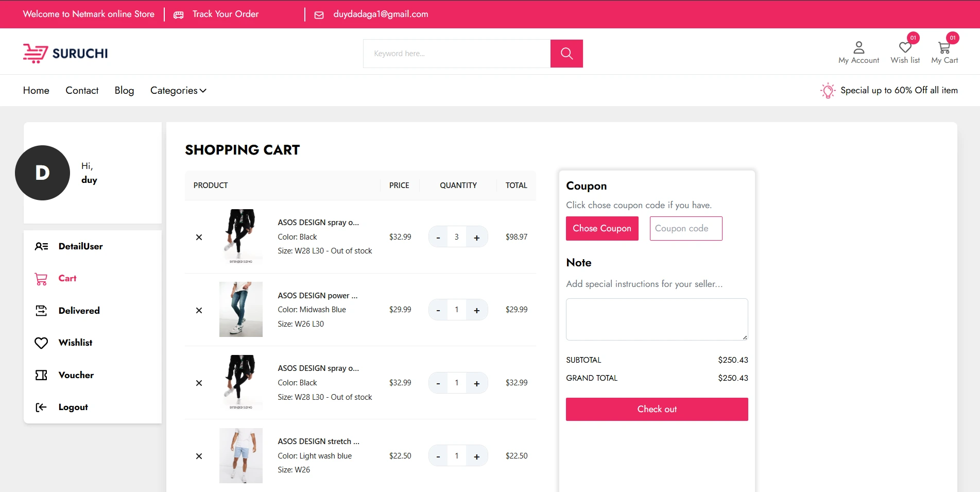Screen dimensions: 980x492
Task: Open Delivered orders in sidebar
Action: pos(79,311)
